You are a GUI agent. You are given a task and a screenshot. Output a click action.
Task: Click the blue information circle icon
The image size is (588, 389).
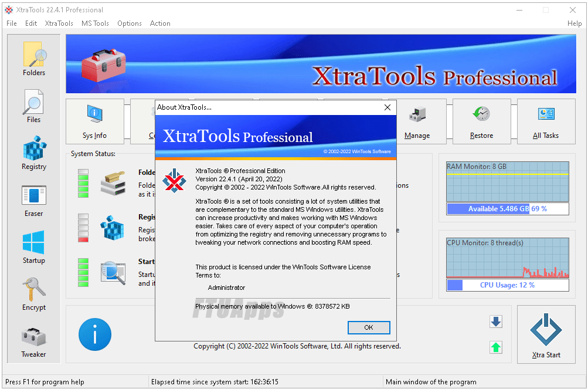95,334
